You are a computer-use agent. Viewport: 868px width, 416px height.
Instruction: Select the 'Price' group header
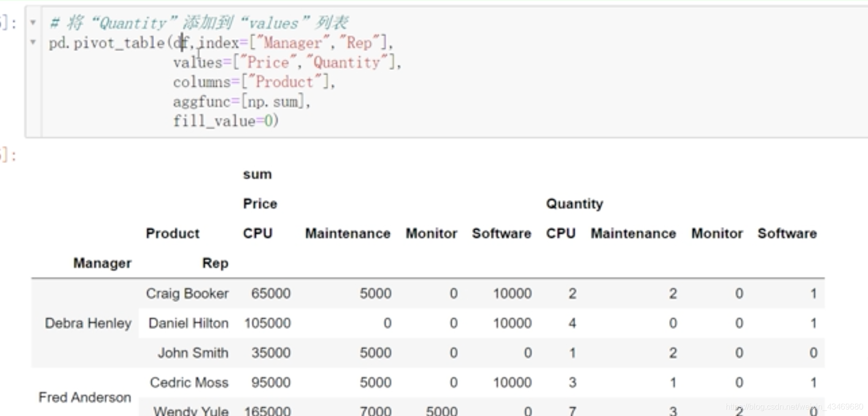[x=260, y=203]
